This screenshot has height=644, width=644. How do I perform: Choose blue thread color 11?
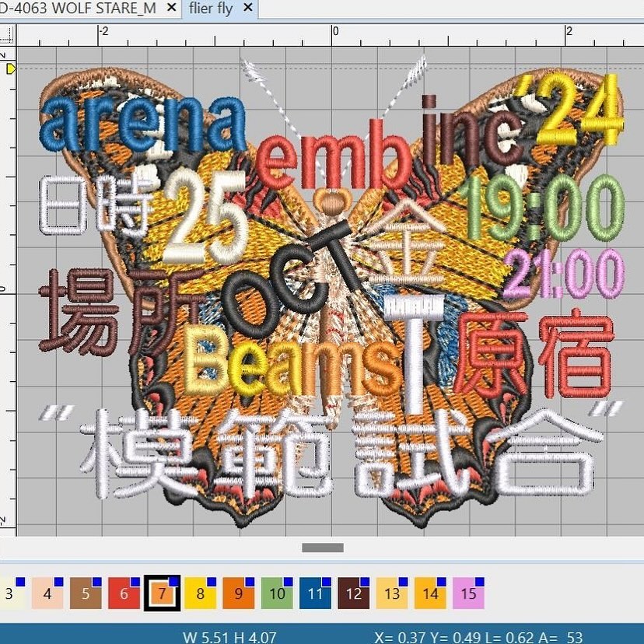point(315,594)
